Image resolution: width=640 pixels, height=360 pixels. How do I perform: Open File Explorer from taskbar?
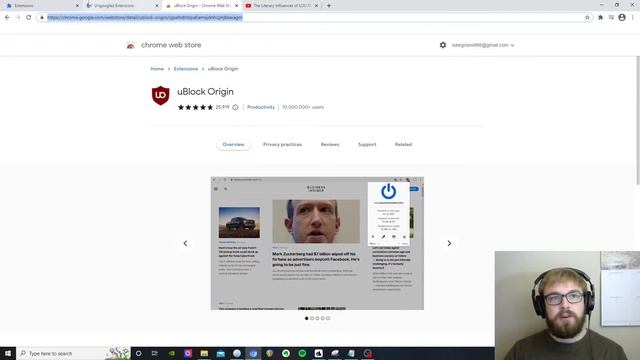pos(204,353)
